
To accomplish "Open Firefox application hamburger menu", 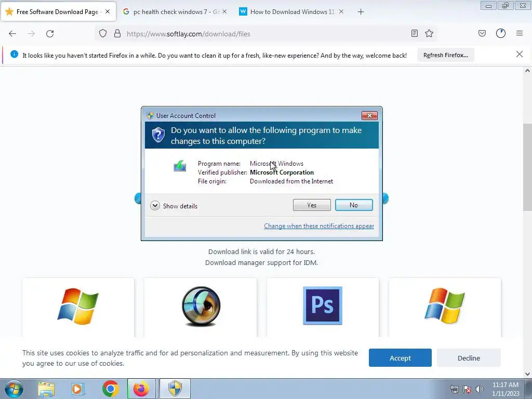I will point(520,33).
